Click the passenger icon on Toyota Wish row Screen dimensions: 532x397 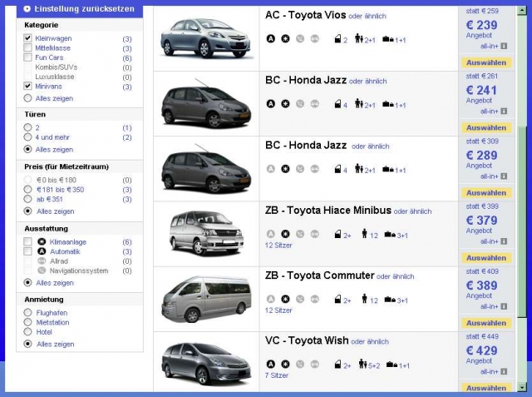point(362,364)
